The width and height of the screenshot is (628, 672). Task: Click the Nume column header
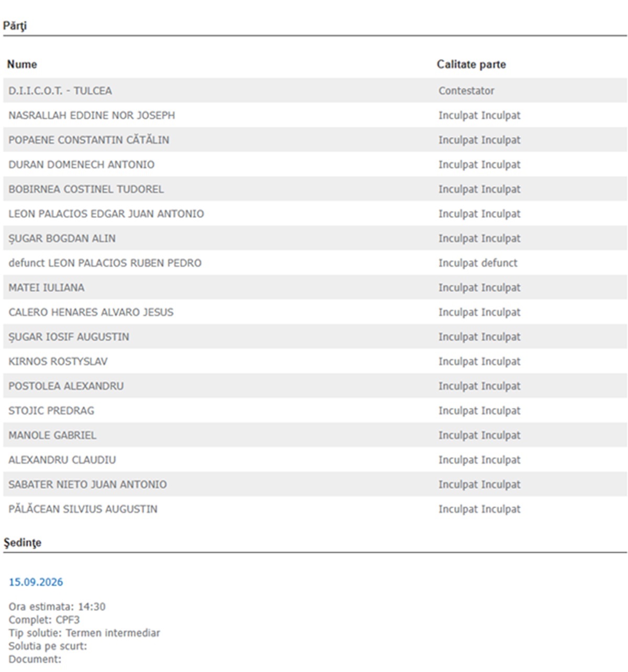22,64
